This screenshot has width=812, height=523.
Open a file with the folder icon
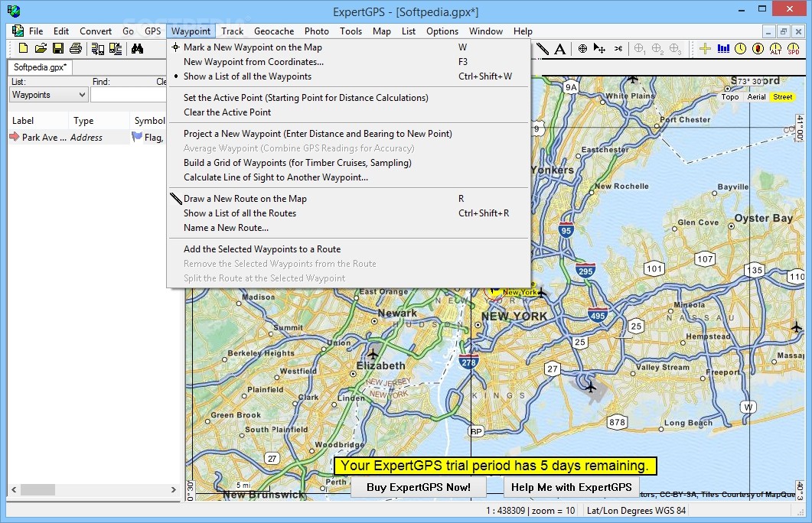point(41,48)
